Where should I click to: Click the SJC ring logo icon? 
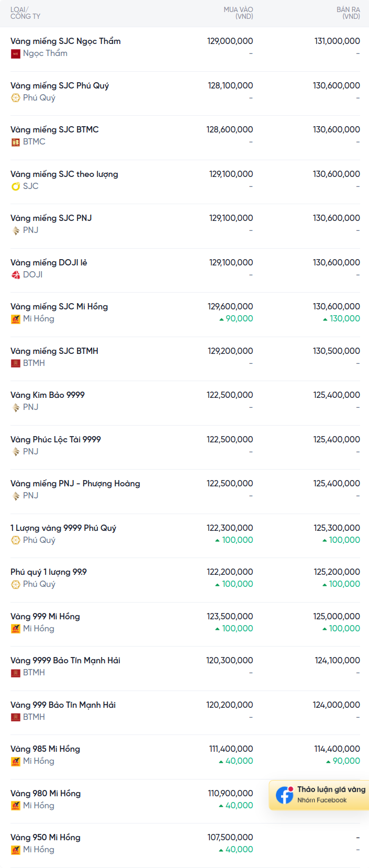[x=16, y=186]
